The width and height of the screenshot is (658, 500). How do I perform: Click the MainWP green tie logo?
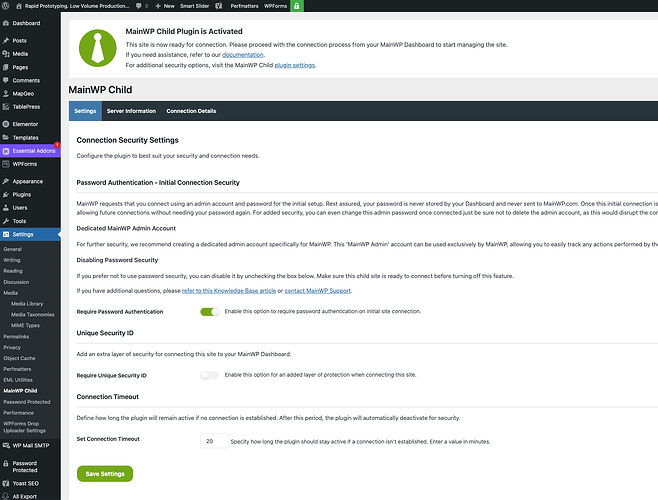coord(98,48)
